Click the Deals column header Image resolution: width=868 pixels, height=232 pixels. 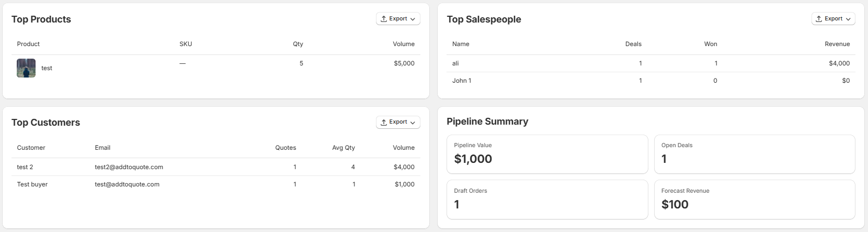pos(633,44)
